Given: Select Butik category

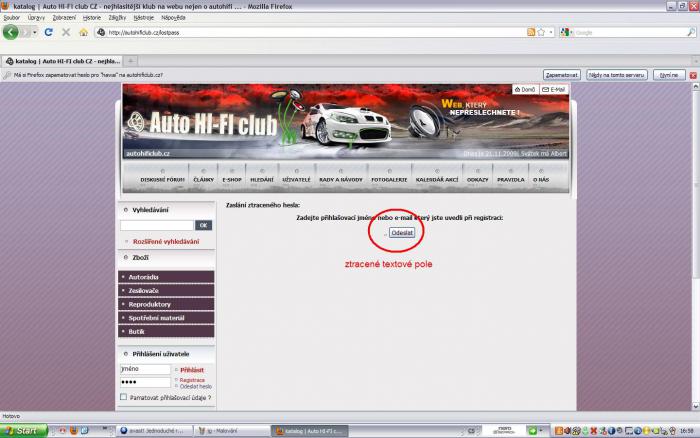Looking at the screenshot, I should click(166, 332).
